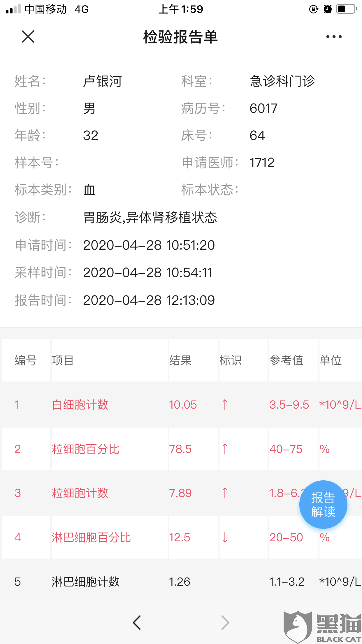Select gender value 男
Image resolution: width=362 pixels, height=644 pixels.
pos(89,108)
